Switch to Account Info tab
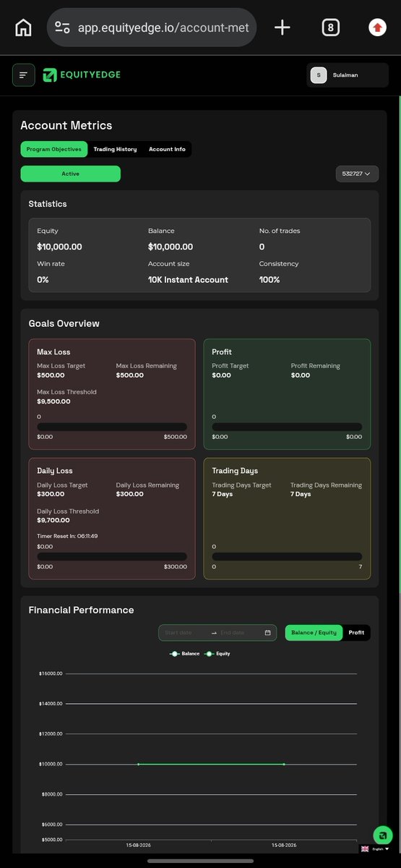 click(167, 149)
